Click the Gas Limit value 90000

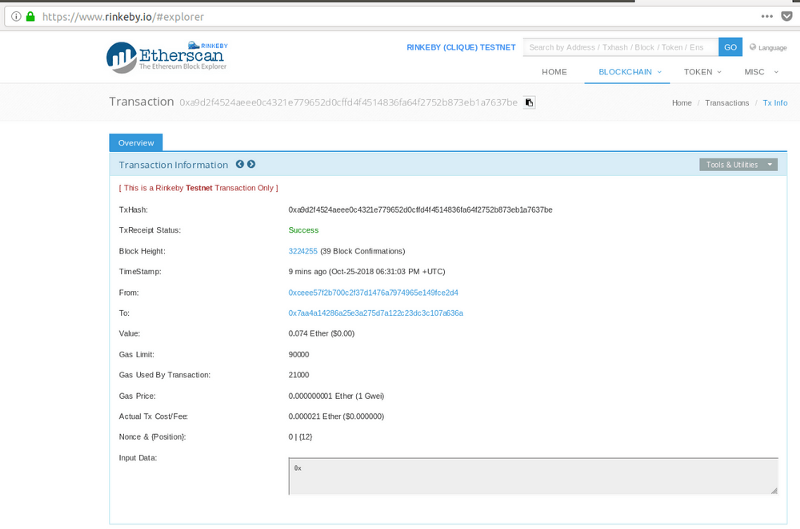(x=299, y=354)
